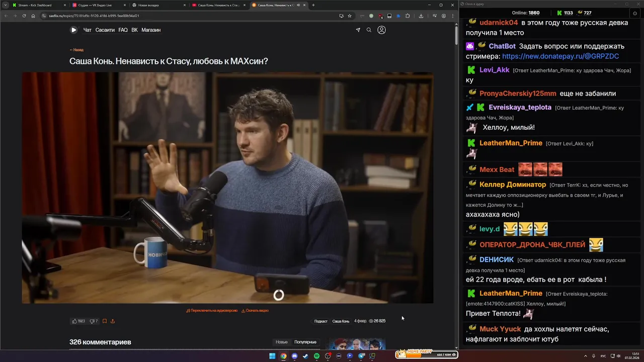Image resolution: width=644 pixels, height=362 pixels.
Task: Sort comments by Новые
Action: click(x=282, y=342)
